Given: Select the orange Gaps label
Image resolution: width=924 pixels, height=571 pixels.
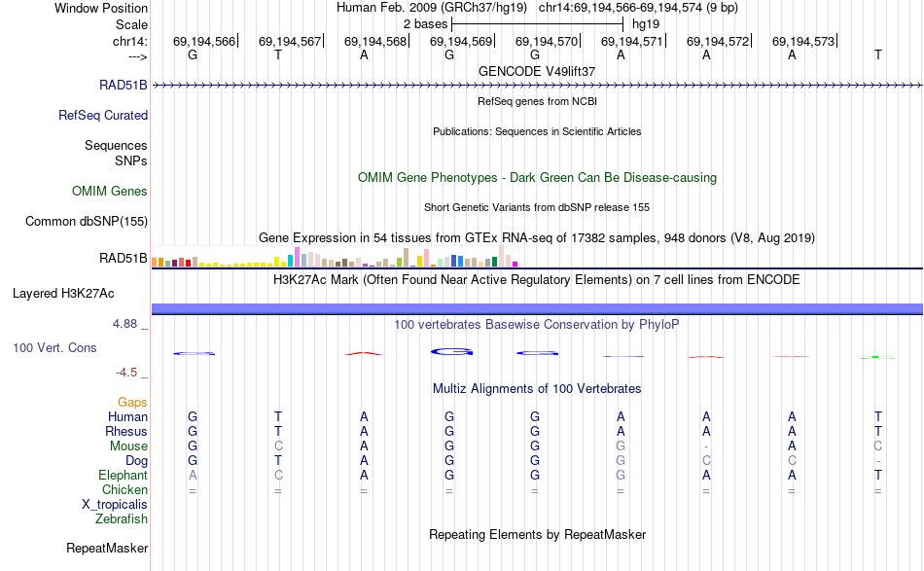Looking at the screenshot, I should pos(132,403).
